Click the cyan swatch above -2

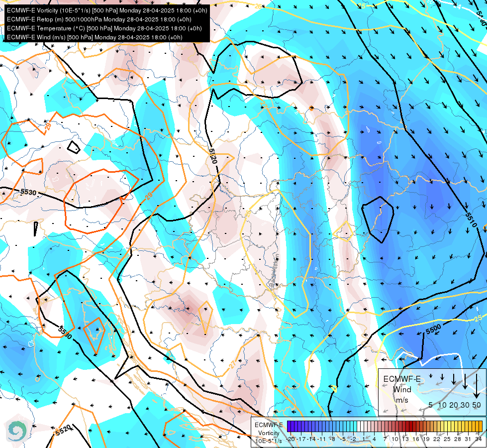tap(355, 426)
